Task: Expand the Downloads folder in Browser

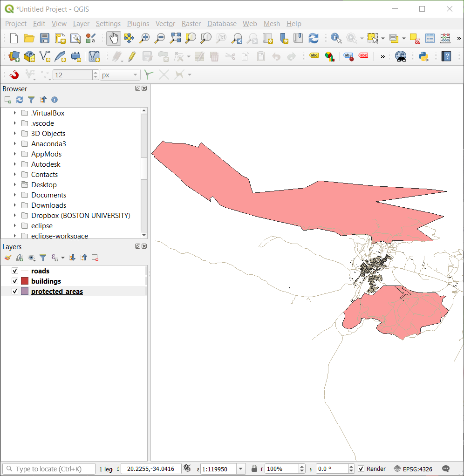Action: (14, 205)
